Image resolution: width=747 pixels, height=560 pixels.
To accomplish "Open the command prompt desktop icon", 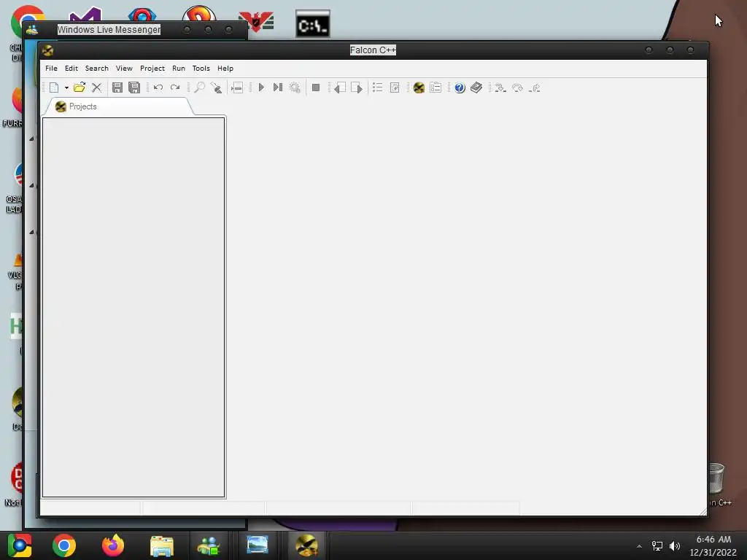I will (x=312, y=24).
